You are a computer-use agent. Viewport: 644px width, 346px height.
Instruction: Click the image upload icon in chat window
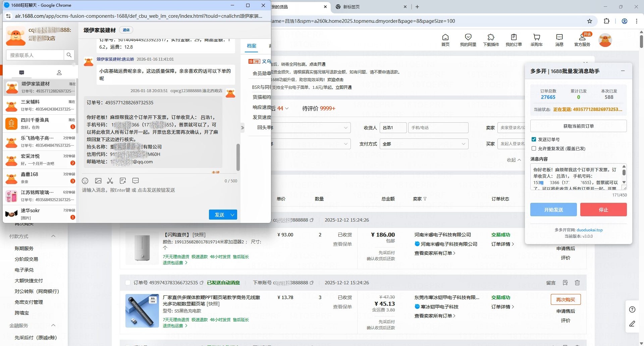[98, 181]
